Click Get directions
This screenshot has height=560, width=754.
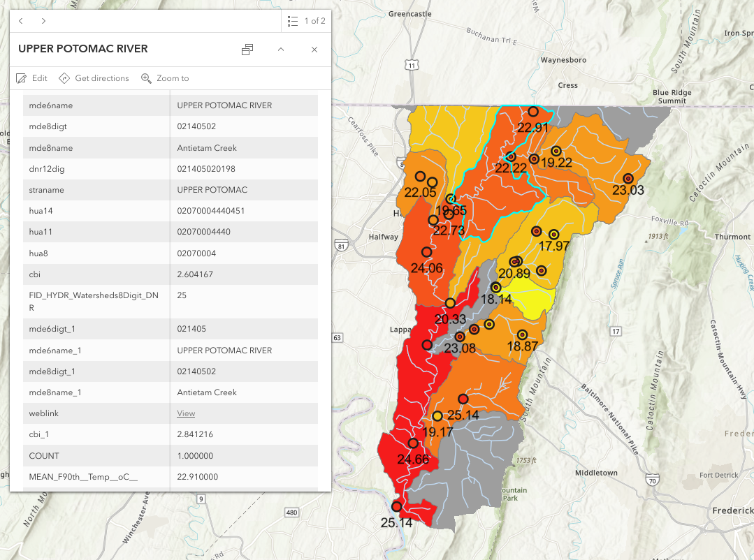(x=94, y=78)
